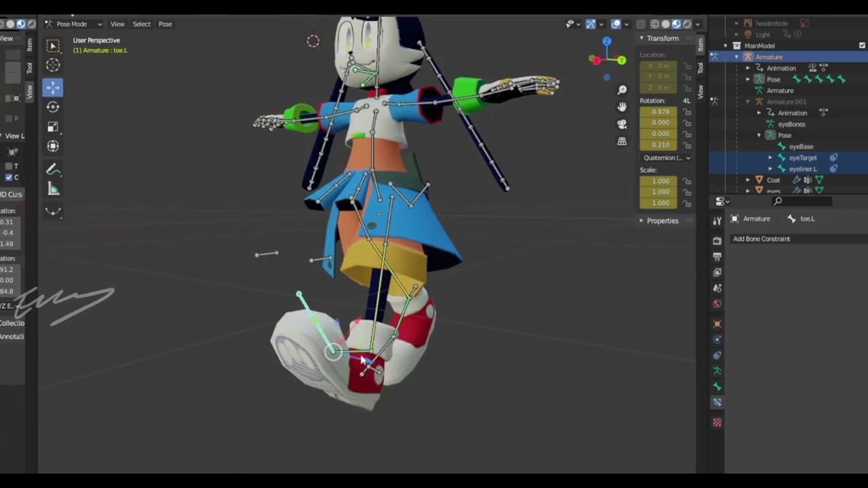Viewport: 868px width, 488px height.
Task: Open the Pose Mode dropdown
Action: [x=74, y=24]
